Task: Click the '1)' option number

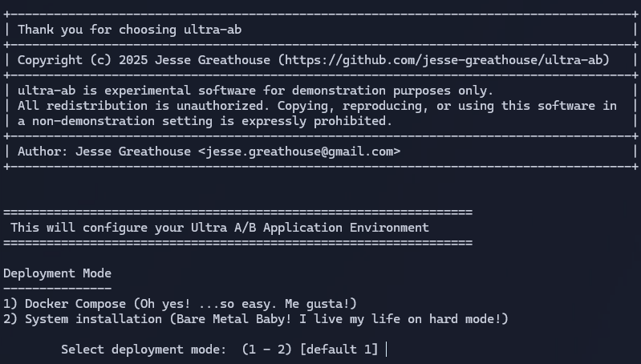Action: [10, 304]
